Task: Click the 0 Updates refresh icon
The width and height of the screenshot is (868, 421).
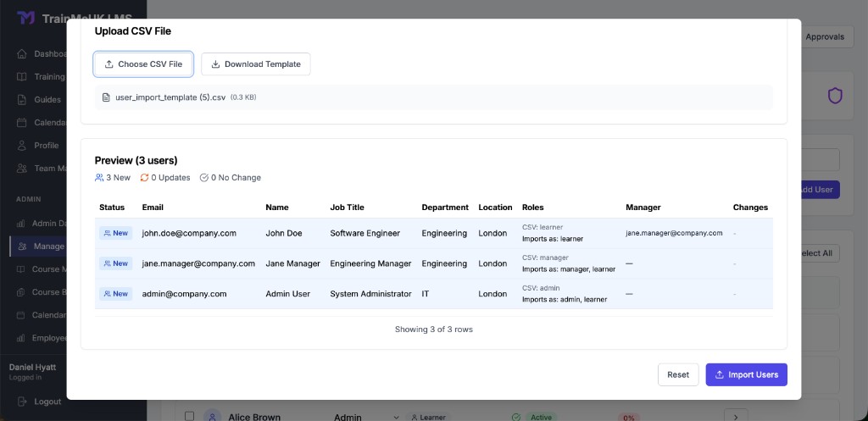Action: click(x=144, y=178)
